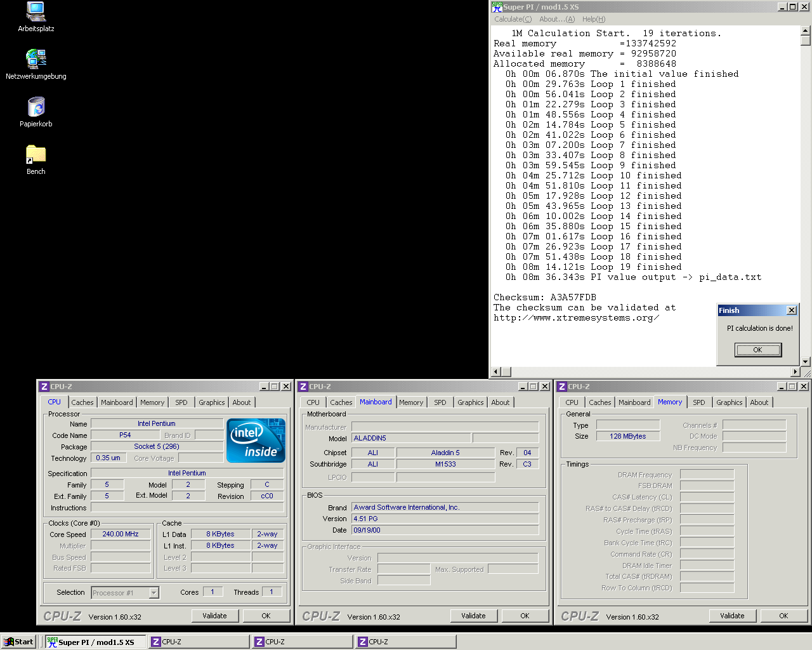Click Validate in the right CPU-Z window
This screenshot has height=650, width=812.
click(x=732, y=616)
